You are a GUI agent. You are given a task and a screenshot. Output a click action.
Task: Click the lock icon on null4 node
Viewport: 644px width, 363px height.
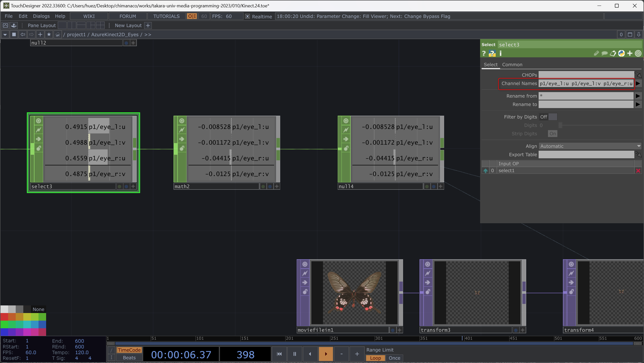click(x=346, y=148)
